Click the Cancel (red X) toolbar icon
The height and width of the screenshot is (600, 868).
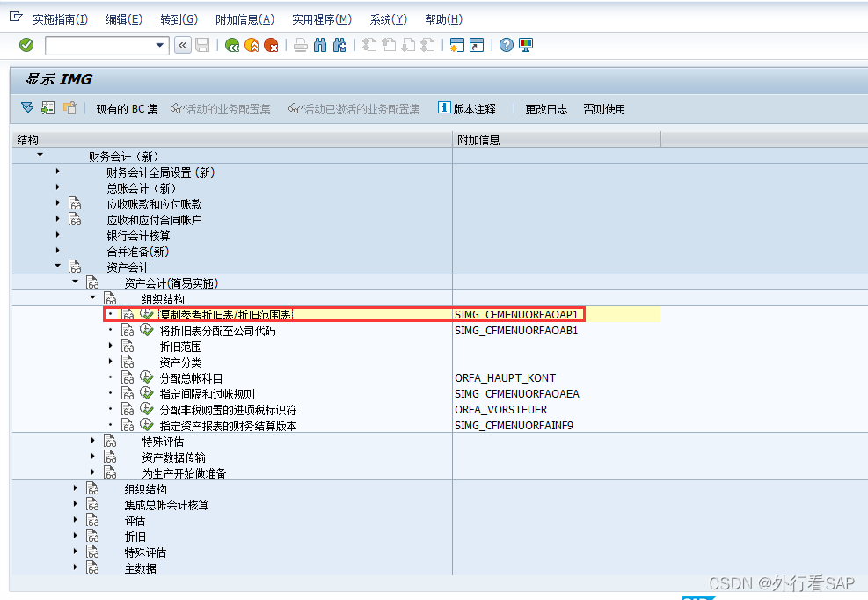(270, 45)
